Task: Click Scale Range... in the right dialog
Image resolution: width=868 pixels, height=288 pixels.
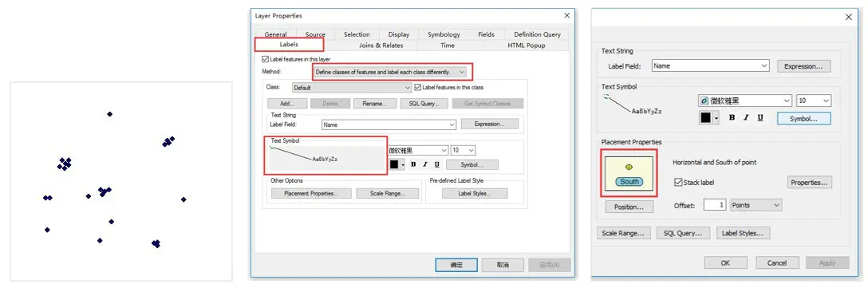Action: click(625, 233)
